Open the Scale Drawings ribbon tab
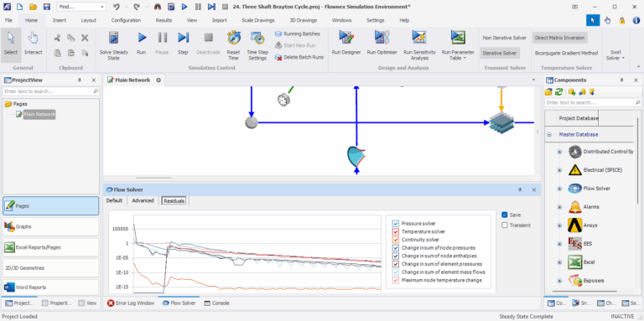This screenshot has width=644, height=321. coord(258,20)
